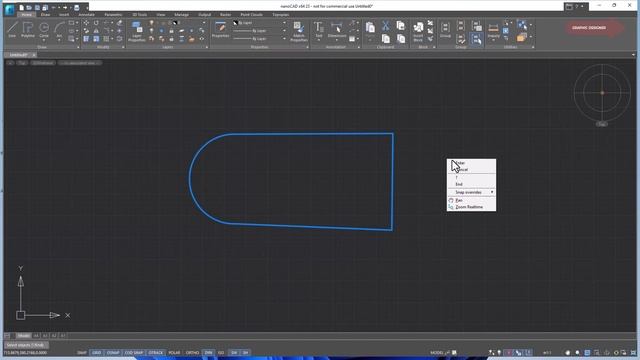This screenshot has height=360, width=640.
Task: Select the Dimension tool
Action: coord(337,29)
